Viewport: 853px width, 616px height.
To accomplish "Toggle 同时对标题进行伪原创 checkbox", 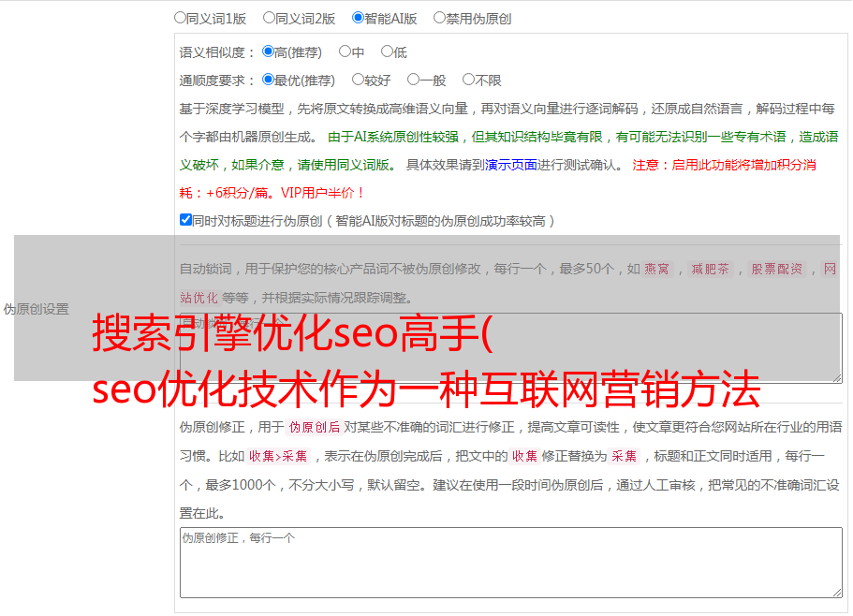I will (185, 220).
